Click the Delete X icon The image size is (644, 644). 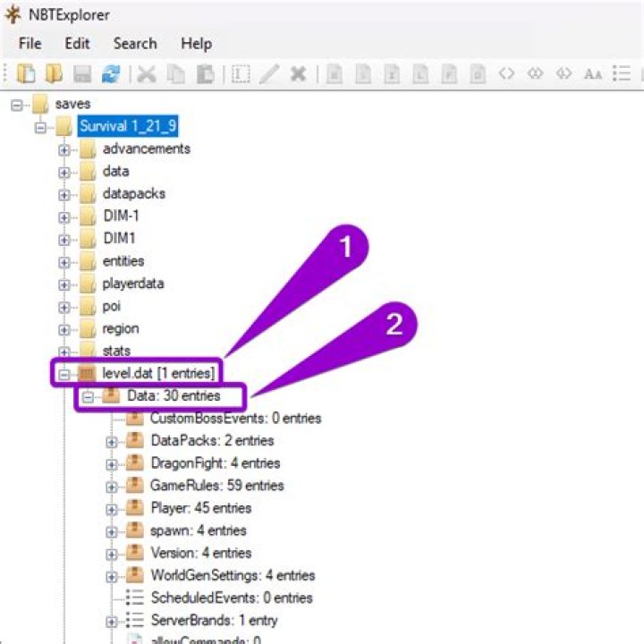tap(298, 74)
